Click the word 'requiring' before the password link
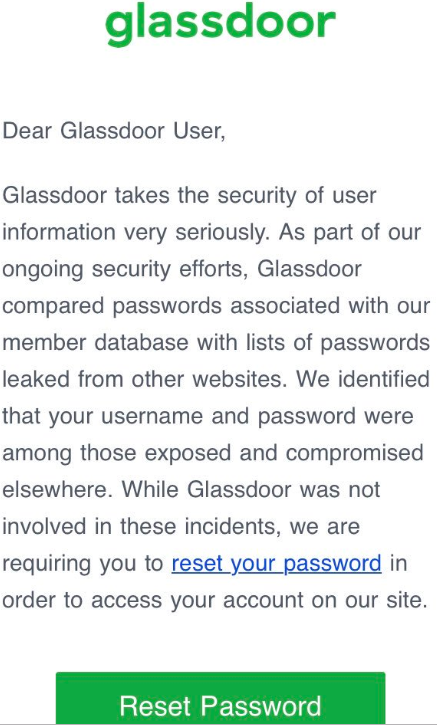The image size is (437, 725). tap(44, 565)
